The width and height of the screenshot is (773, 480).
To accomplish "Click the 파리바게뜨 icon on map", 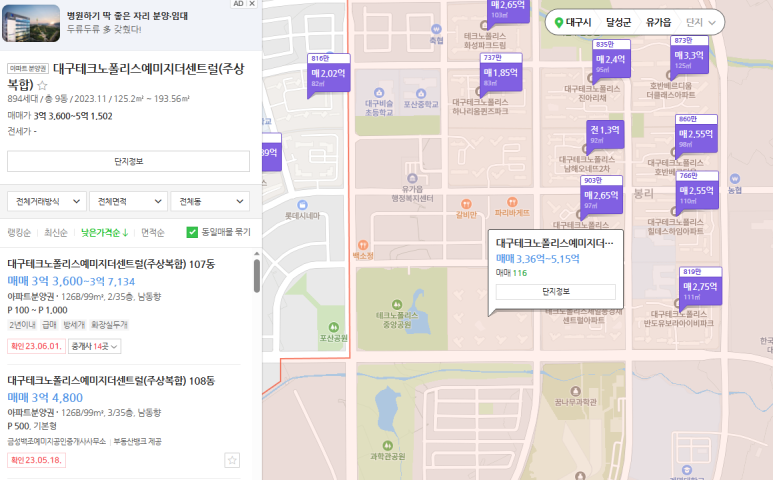I will click(x=512, y=202).
